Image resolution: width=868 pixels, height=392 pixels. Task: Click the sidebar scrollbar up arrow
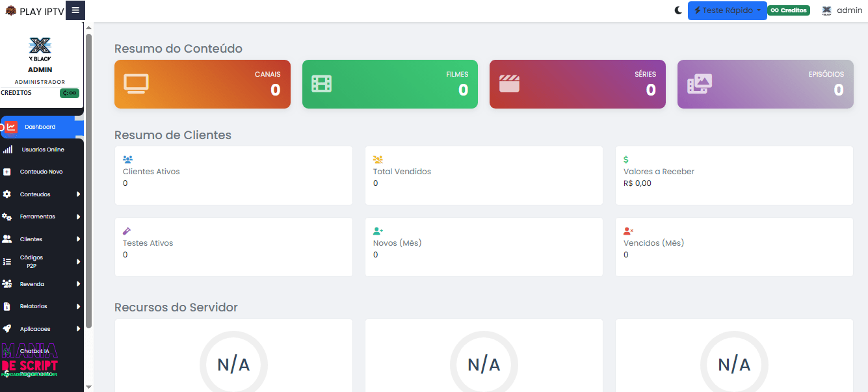click(x=89, y=27)
